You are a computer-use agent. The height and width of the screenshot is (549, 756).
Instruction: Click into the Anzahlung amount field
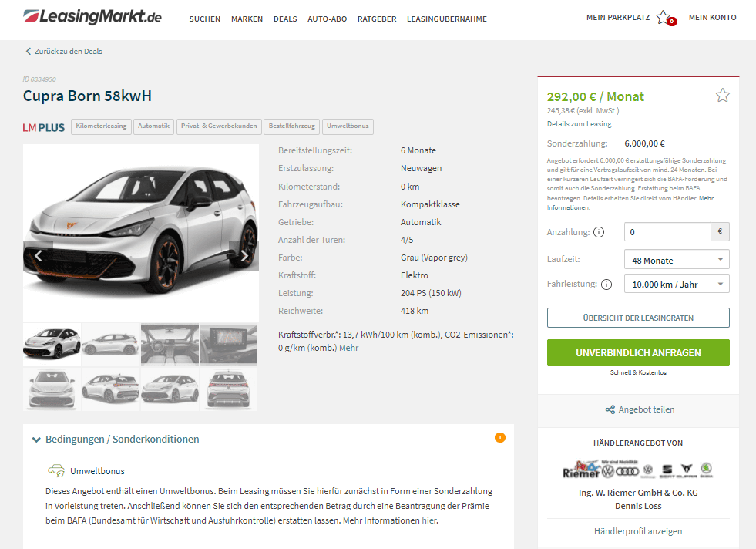pos(667,232)
